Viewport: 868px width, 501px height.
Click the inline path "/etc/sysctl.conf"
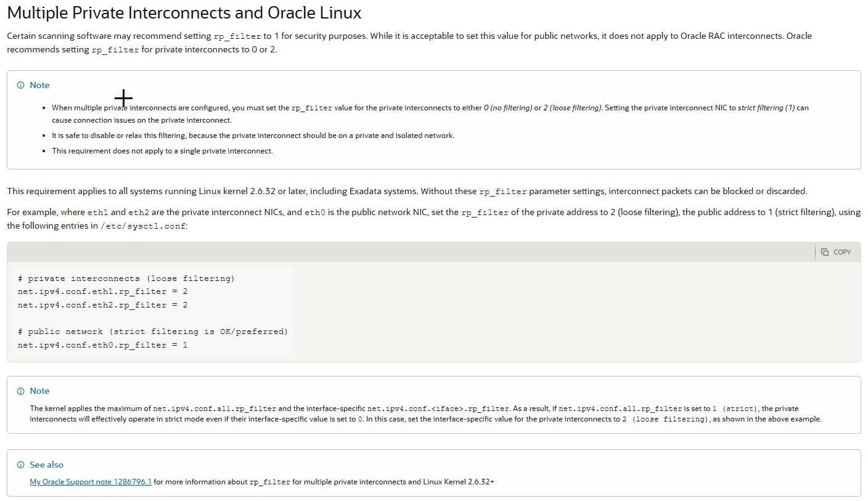click(x=143, y=226)
